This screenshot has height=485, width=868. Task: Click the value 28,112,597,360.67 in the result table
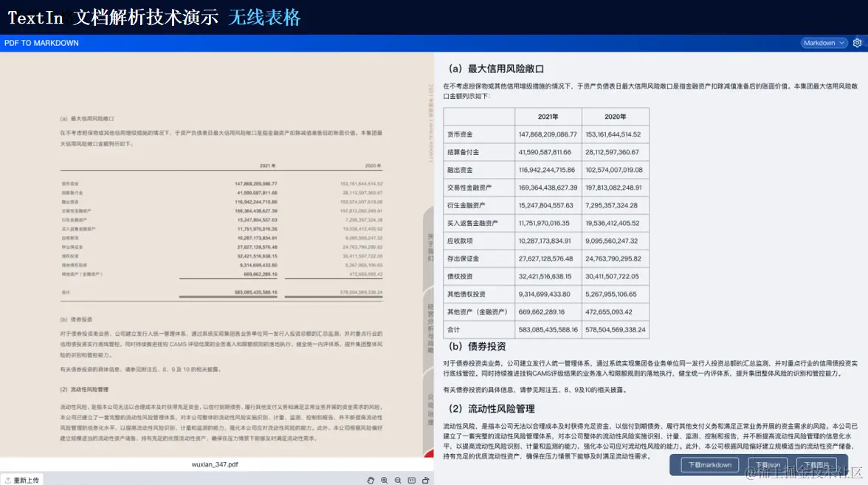[x=612, y=152]
